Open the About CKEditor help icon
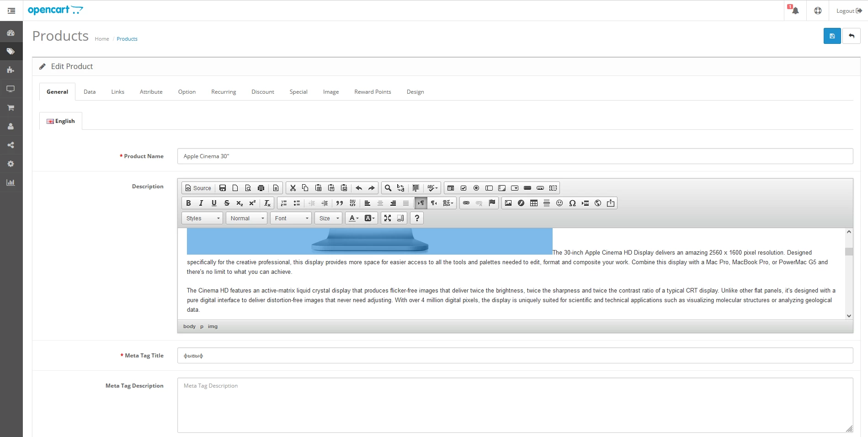This screenshot has height=437, width=868. 417,218
